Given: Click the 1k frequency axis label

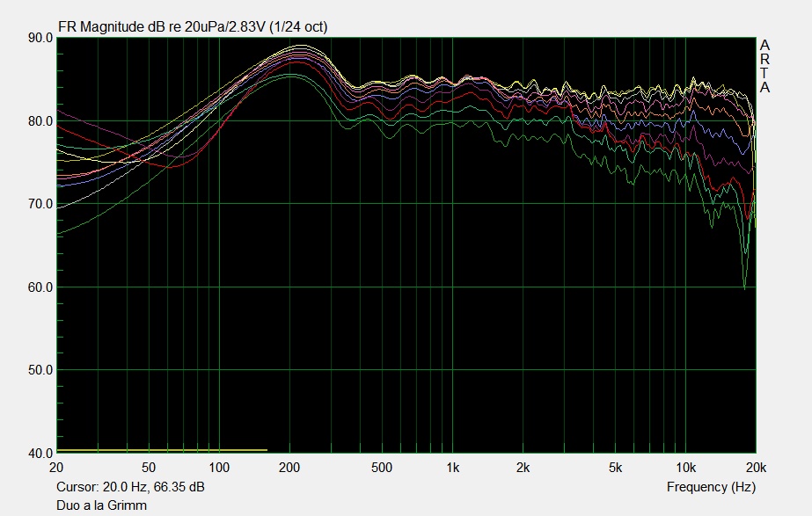Looking at the screenshot, I should tap(452, 468).
